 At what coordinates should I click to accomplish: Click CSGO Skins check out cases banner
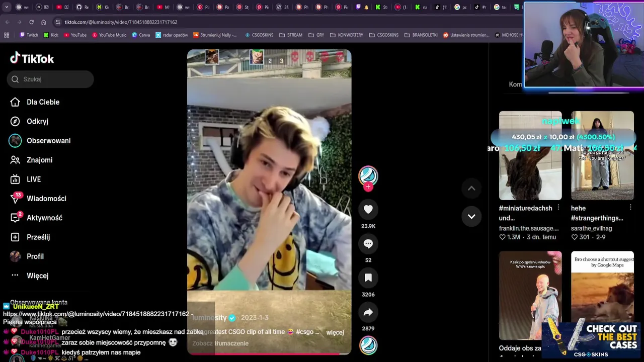[x=591, y=340]
